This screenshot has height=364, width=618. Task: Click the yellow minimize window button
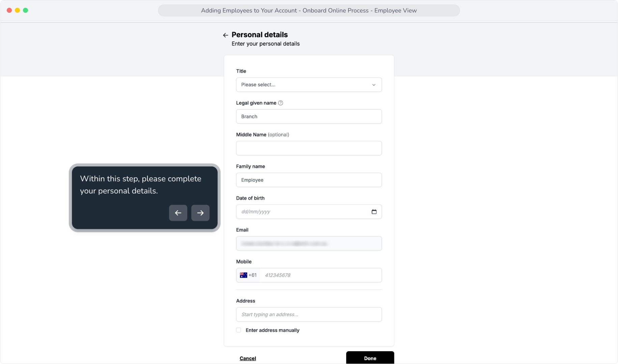click(18, 10)
